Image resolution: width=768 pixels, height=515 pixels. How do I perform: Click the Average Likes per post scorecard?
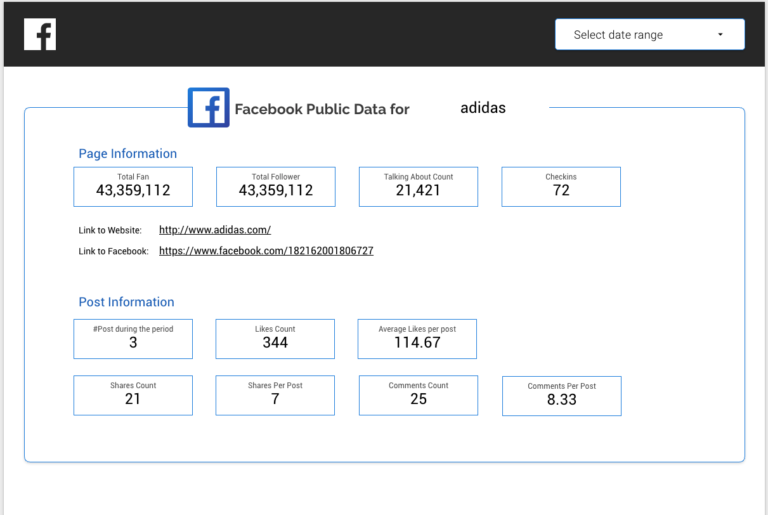[x=417, y=339]
